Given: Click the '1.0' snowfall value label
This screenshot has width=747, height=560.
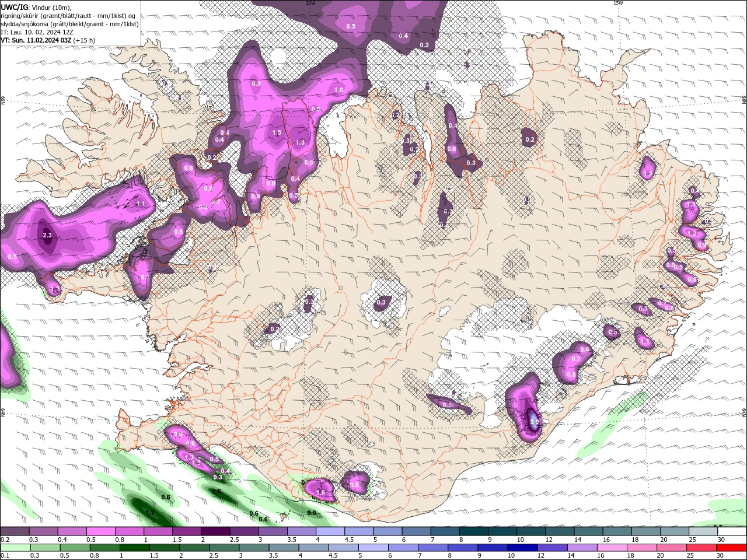Looking at the screenshot, I should click(338, 90).
